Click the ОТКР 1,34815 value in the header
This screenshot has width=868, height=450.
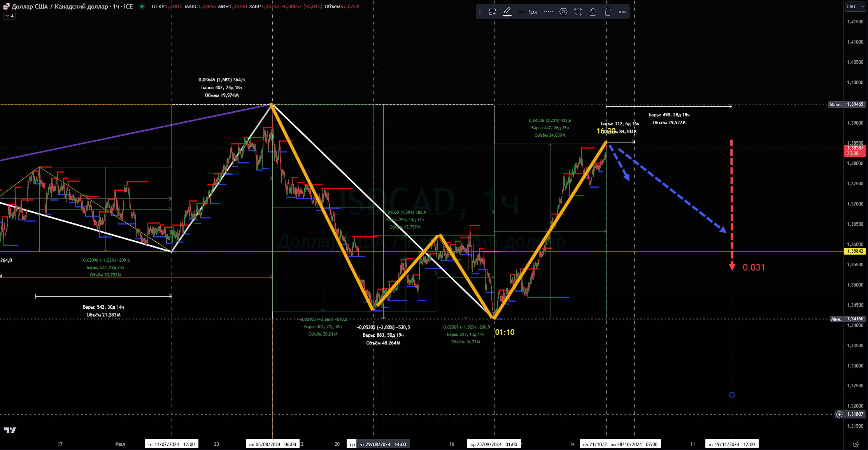pyautogui.click(x=167, y=7)
